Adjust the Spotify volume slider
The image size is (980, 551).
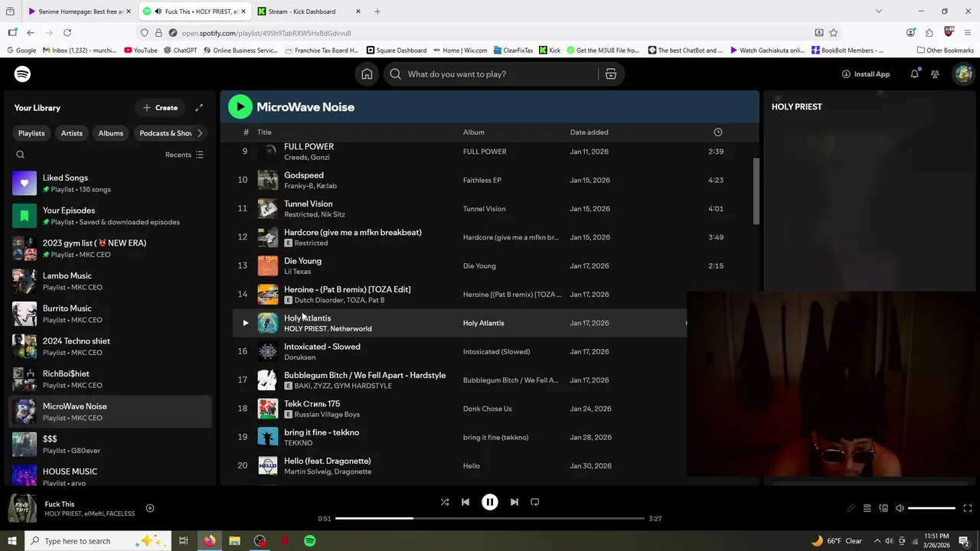click(932, 508)
